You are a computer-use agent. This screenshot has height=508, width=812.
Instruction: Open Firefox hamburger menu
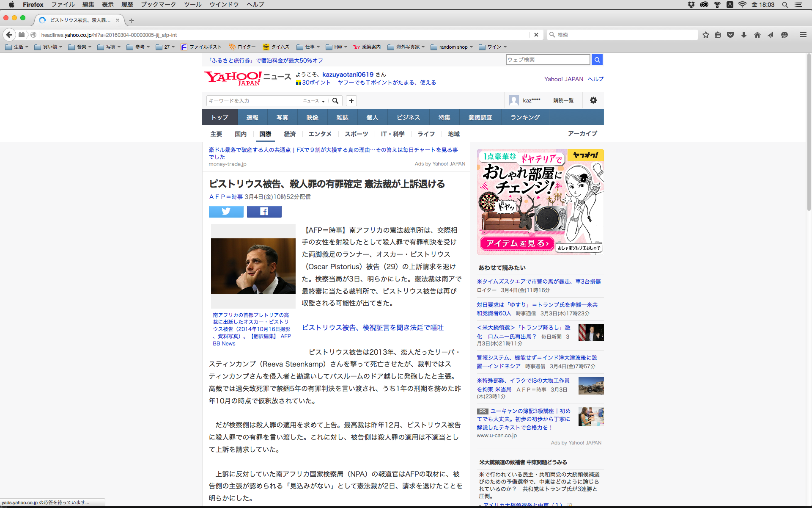803,35
